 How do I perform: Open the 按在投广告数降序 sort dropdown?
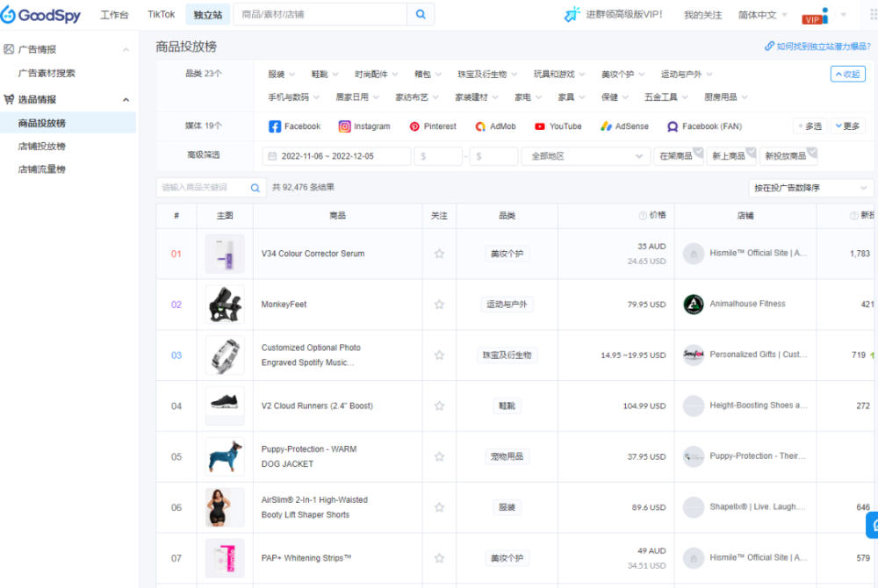click(810, 188)
